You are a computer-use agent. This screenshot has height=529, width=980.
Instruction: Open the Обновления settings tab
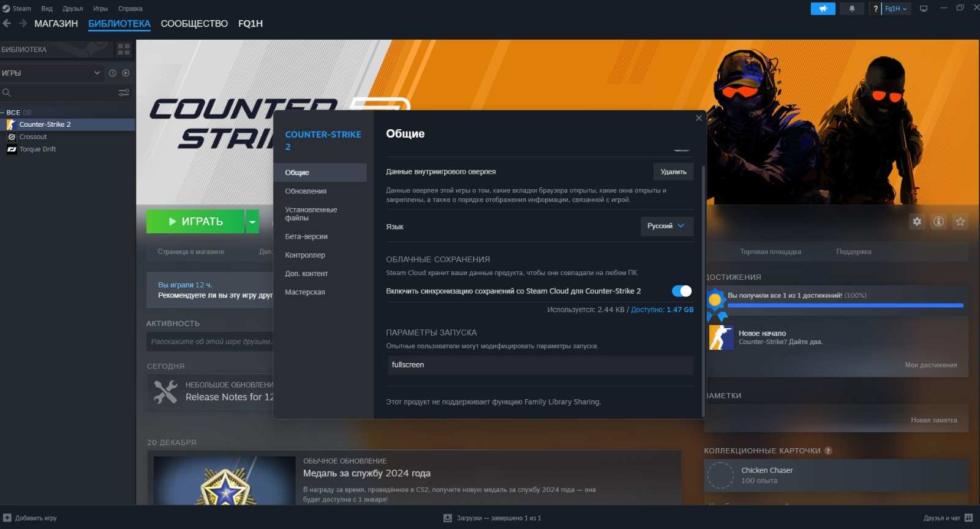pos(306,191)
